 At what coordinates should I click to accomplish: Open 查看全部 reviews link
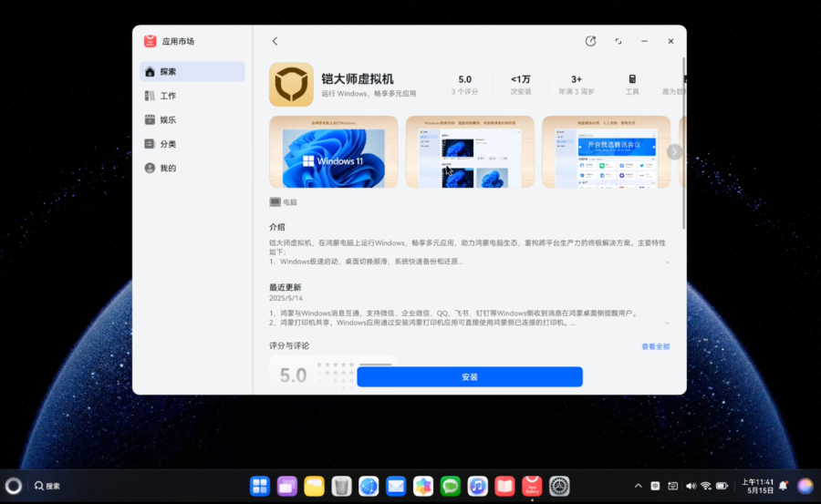655,346
